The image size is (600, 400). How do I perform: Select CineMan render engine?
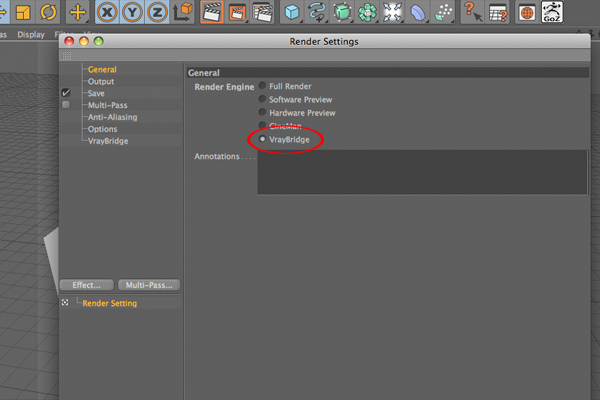(262, 125)
